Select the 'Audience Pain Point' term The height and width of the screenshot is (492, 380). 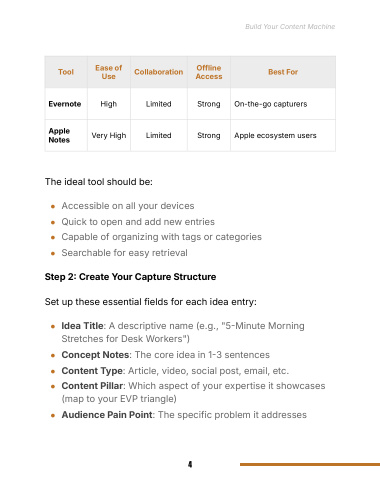(107, 415)
